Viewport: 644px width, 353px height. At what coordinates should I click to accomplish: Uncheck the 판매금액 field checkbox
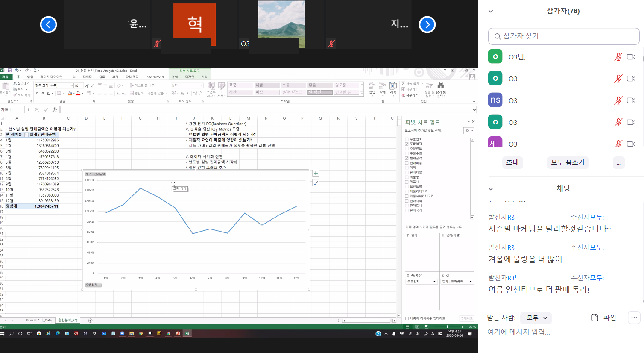click(407, 158)
